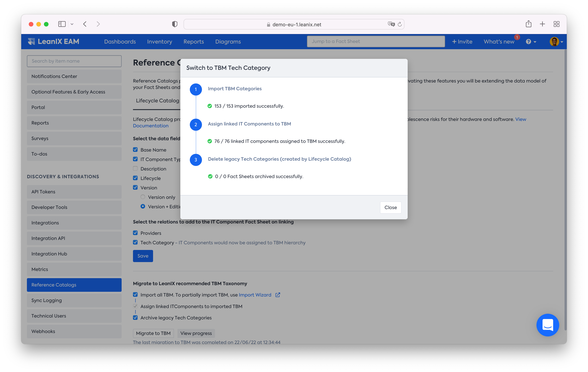Open the Diagrams menu
This screenshot has height=372, width=588.
[228, 41]
